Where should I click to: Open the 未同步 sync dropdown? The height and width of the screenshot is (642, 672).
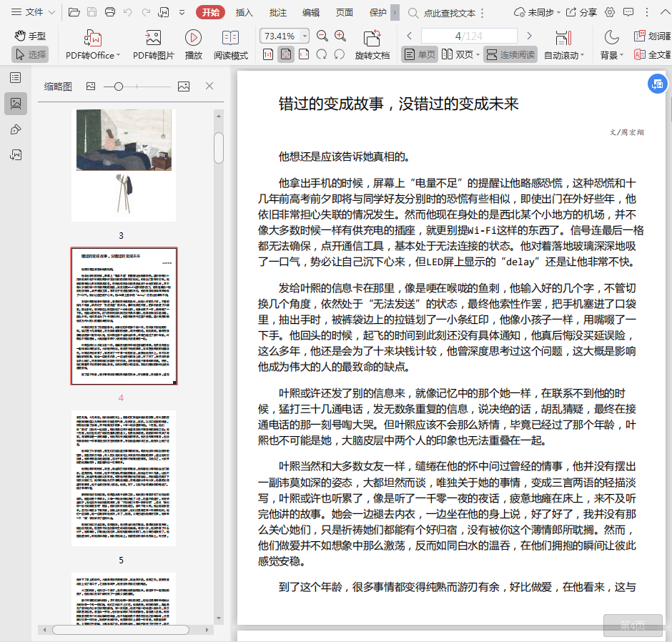click(x=537, y=12)
